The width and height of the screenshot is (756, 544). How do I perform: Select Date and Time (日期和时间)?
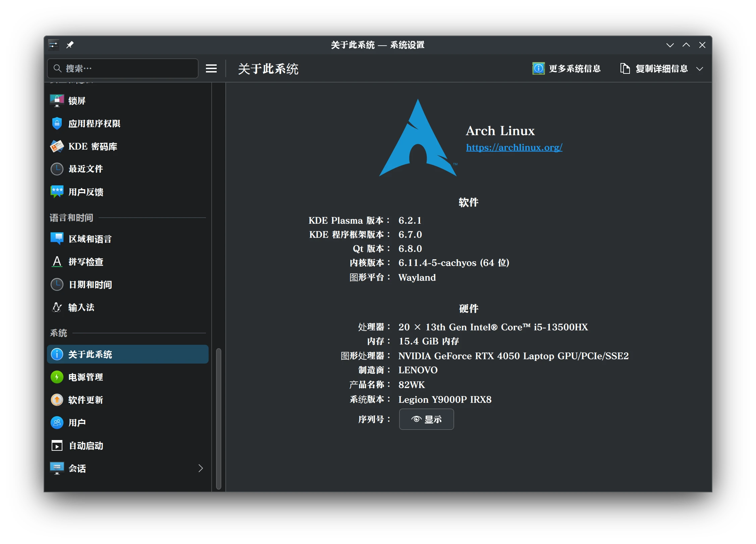coord(90,284)
